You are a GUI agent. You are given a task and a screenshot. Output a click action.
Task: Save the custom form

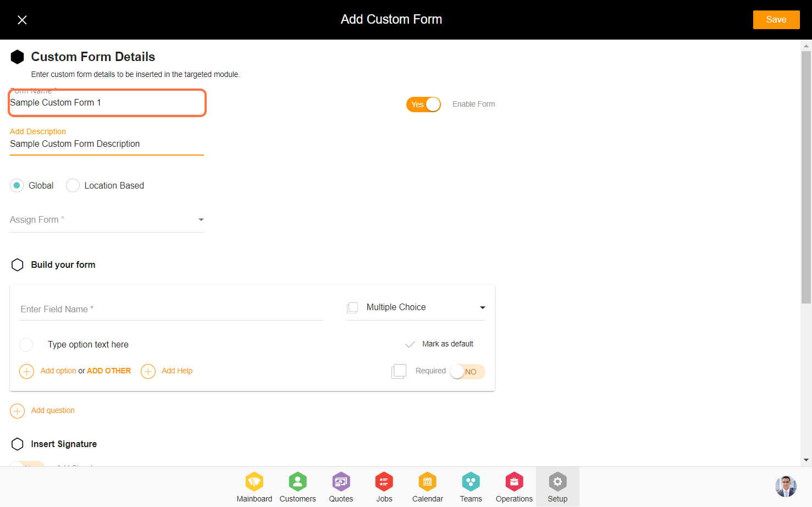coord(776,20)
